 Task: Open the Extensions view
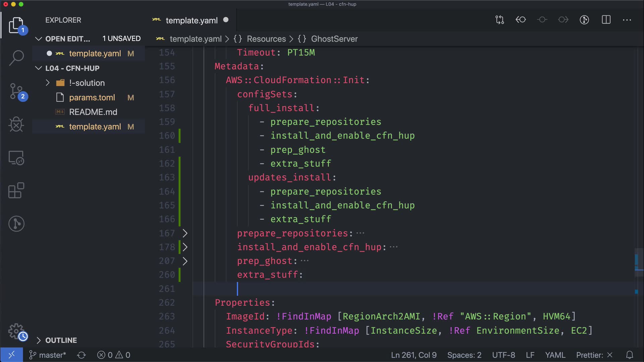point(16,191)
